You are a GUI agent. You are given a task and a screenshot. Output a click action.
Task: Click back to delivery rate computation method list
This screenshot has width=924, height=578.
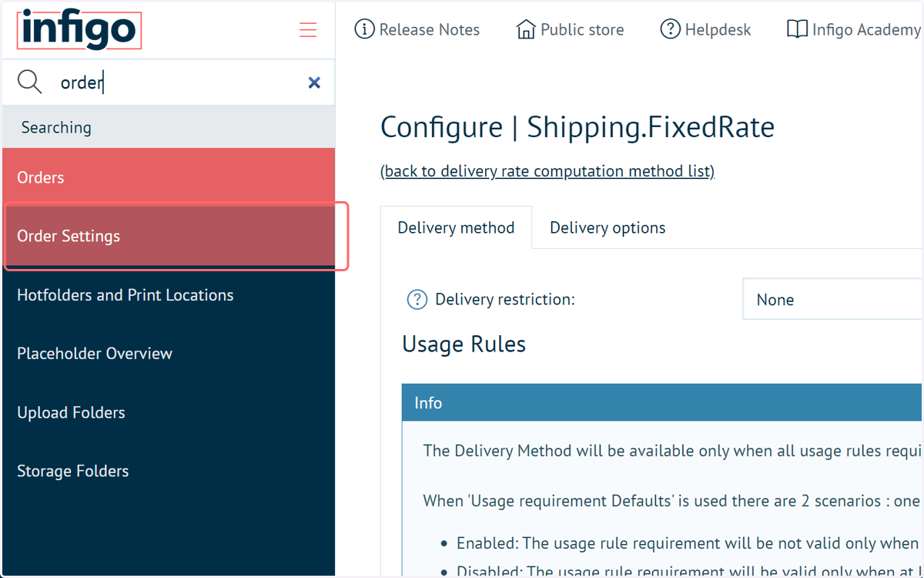pos(547,171)
